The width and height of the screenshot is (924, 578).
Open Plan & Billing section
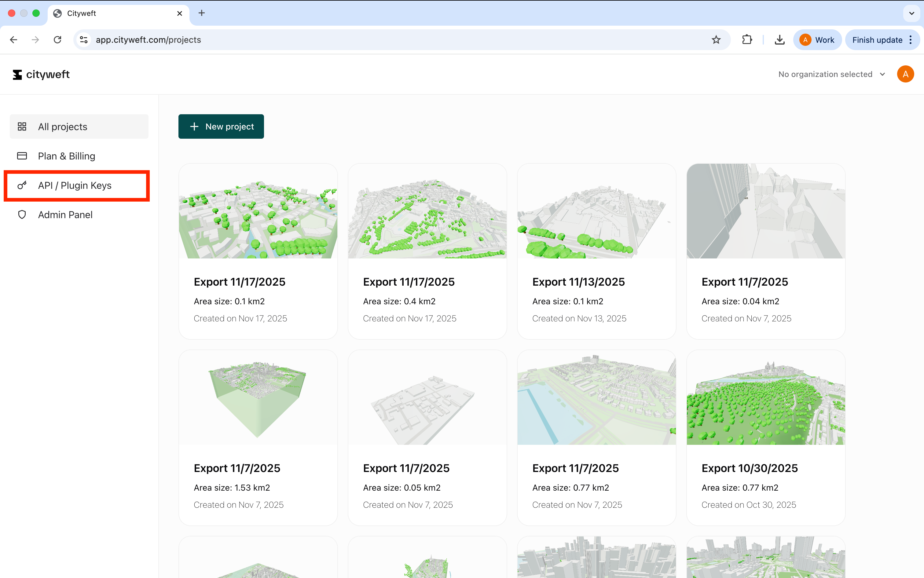pos(67,156)
